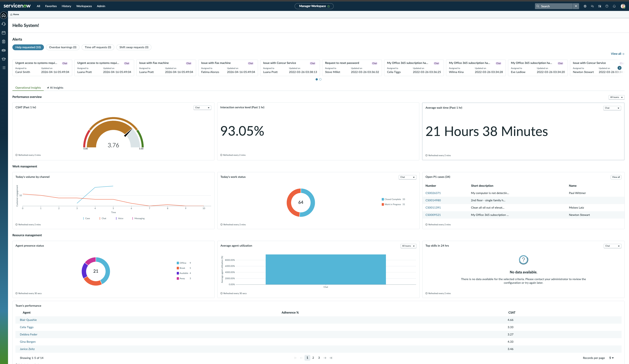Open the team people icon in sidebar

(4, 50)
